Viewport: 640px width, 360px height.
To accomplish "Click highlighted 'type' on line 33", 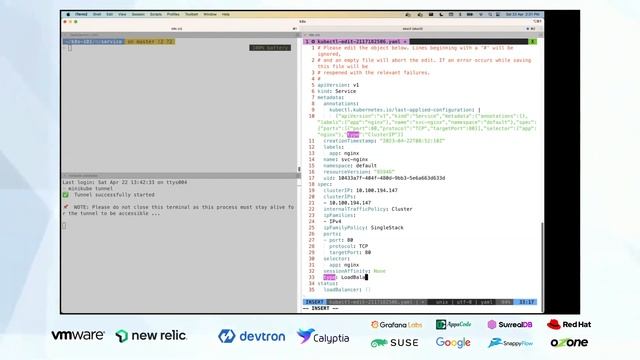I will pyautogui.click(x=329, y=277).
